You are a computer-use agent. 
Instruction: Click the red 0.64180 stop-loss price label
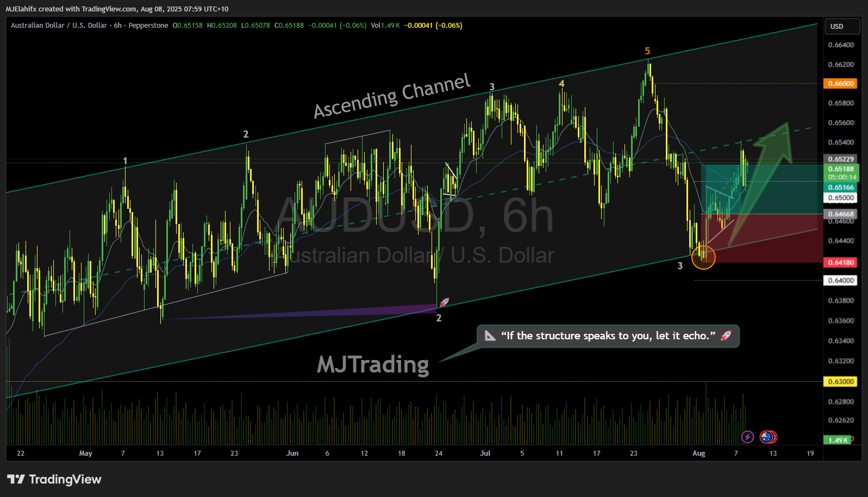pyautogui.click(x=841, y=262)
